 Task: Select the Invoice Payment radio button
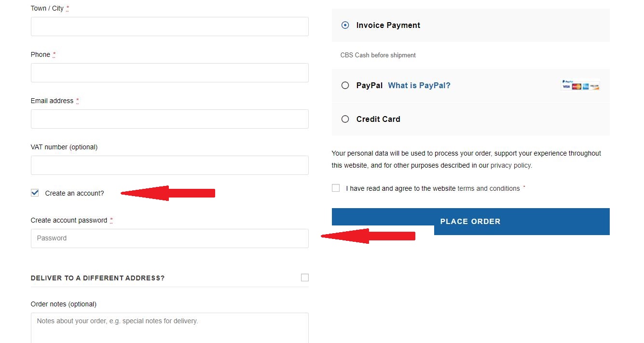pyautogui.click(x=345, y=26)
